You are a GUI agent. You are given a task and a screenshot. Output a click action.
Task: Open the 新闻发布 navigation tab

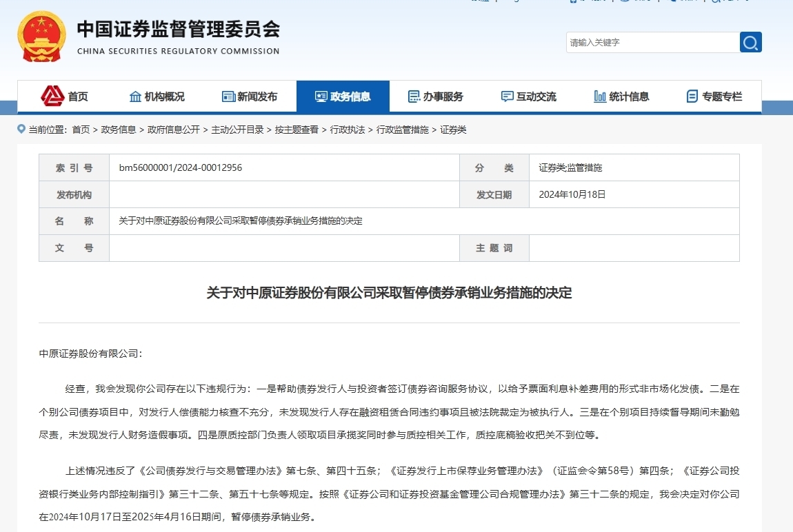250,96
